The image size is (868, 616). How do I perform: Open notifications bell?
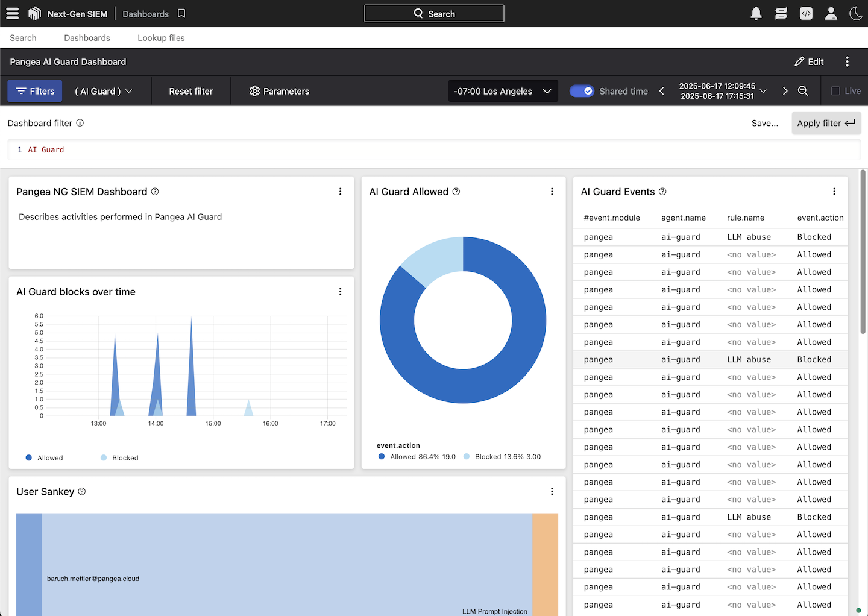point(756,13)
